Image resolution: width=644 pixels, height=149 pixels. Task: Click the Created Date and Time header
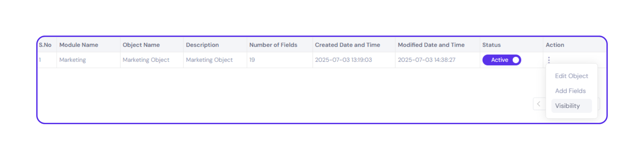click(x=347, y=45)
